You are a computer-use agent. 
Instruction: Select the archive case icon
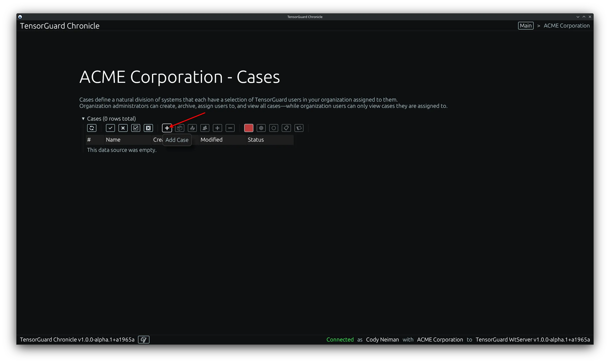coord(180,128)
